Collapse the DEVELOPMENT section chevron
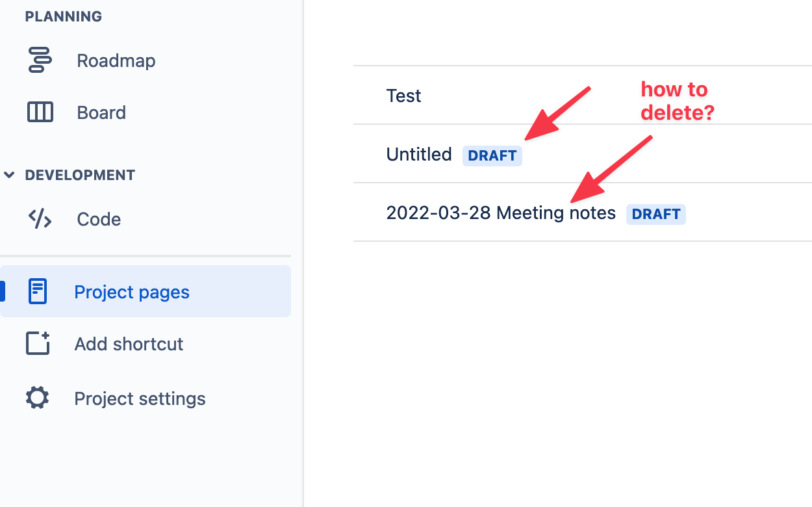This screenshot has width=812, height=507. tap(9, 175)
